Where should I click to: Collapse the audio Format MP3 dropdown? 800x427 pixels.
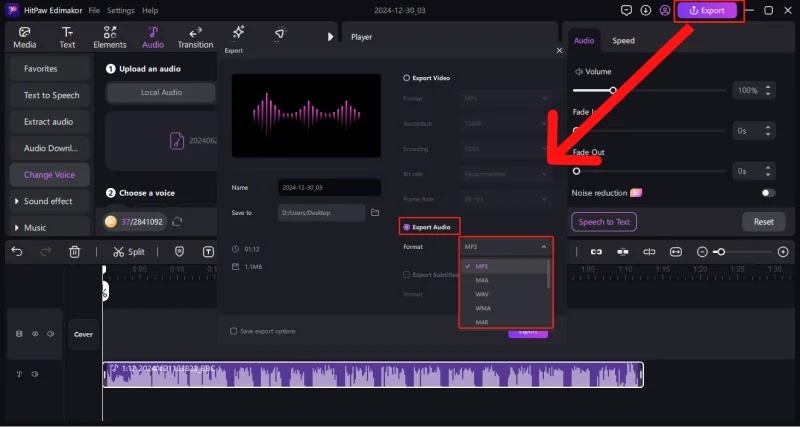(505, 246)
